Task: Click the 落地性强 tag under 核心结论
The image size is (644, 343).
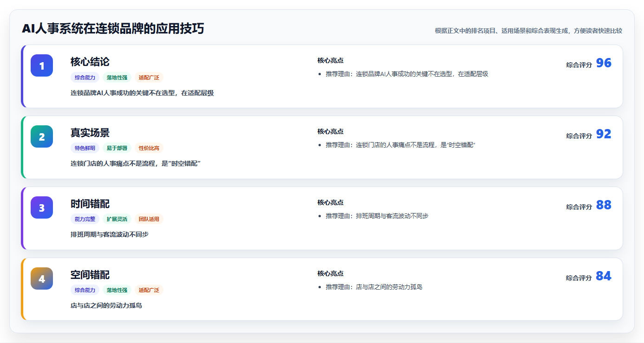Action: [117, 78]
